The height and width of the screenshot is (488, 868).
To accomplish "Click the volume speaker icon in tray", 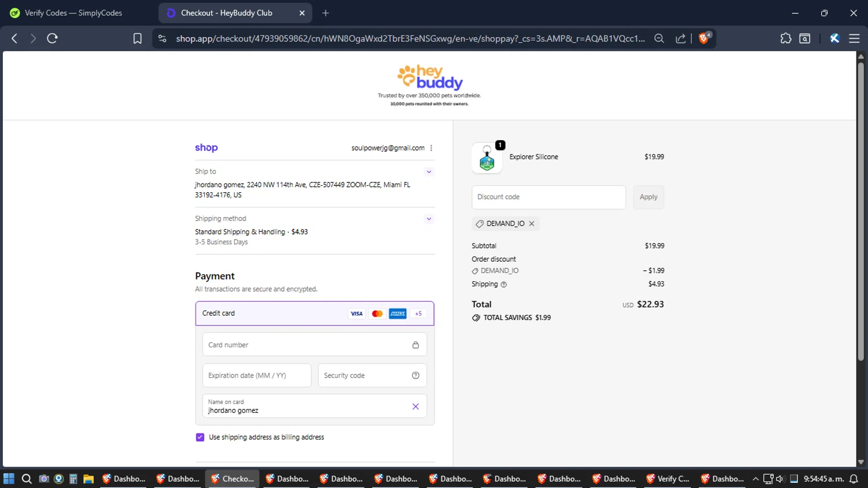I will pos(780,479).
